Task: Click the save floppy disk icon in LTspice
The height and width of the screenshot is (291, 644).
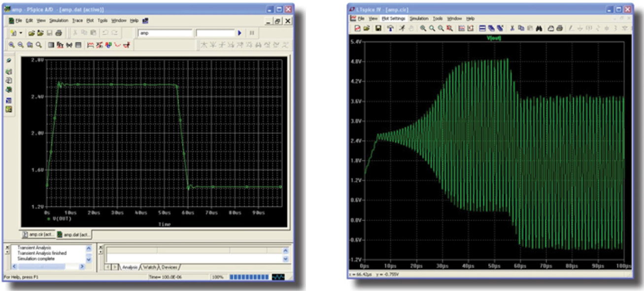Action: (x=378, y=28)
